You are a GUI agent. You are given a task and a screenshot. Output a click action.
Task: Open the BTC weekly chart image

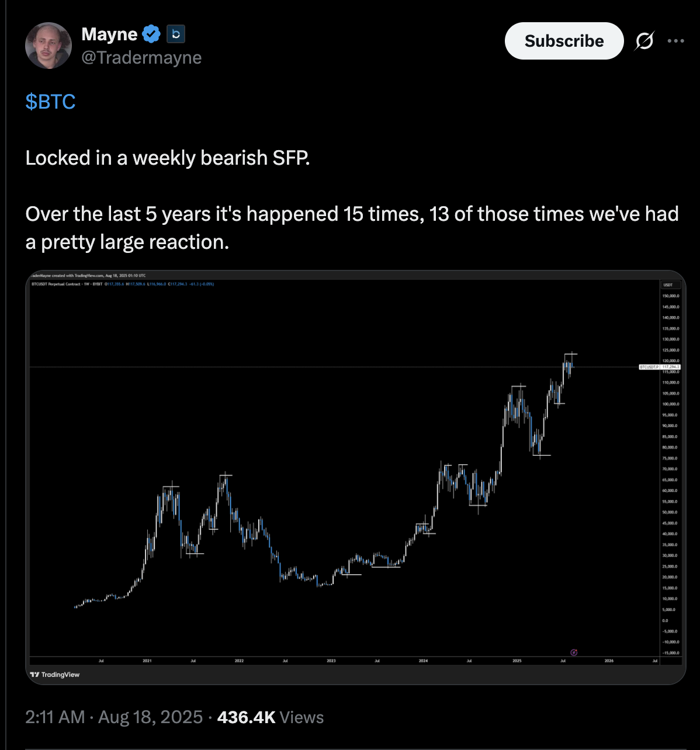pos(355,477)
